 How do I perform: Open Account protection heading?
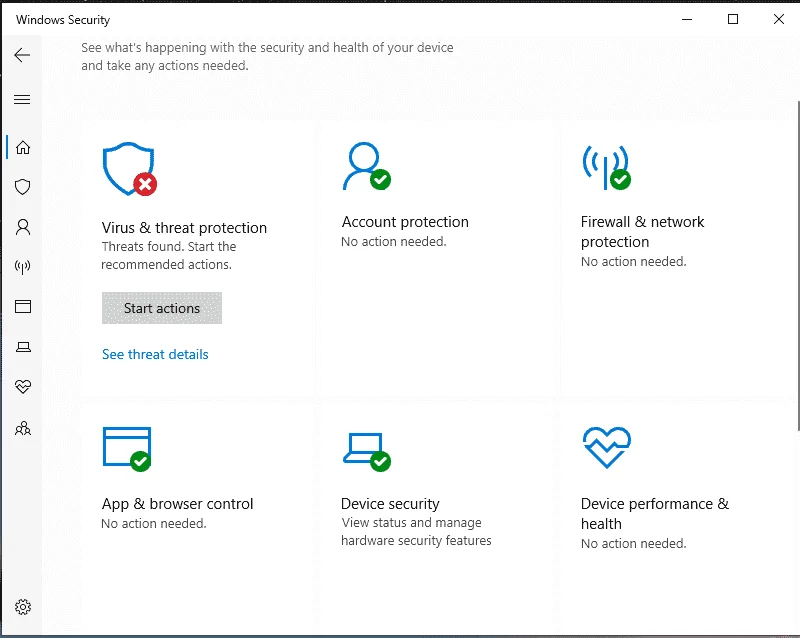(405, 222)
